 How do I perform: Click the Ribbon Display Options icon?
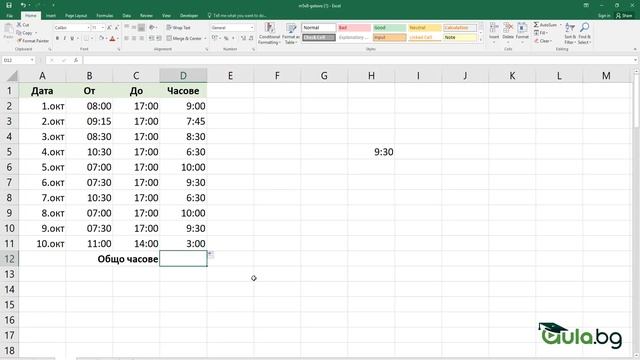tap(586, 5)
